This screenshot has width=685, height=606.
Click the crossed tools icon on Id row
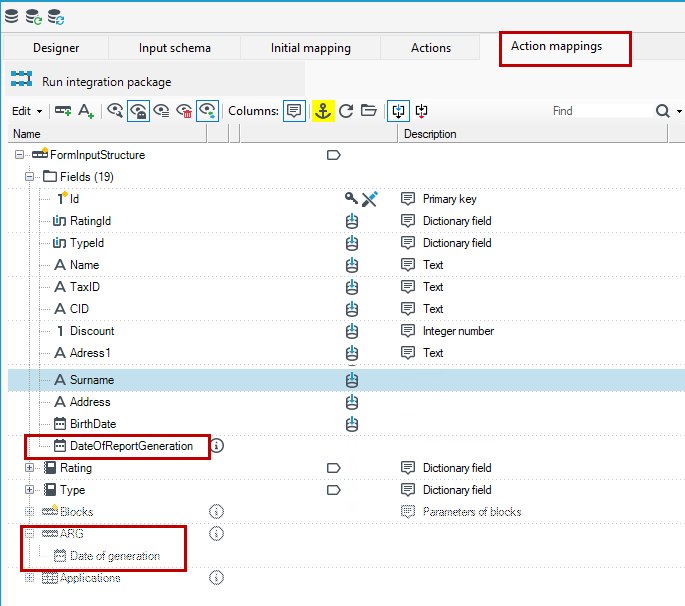(x=370, y=199)
